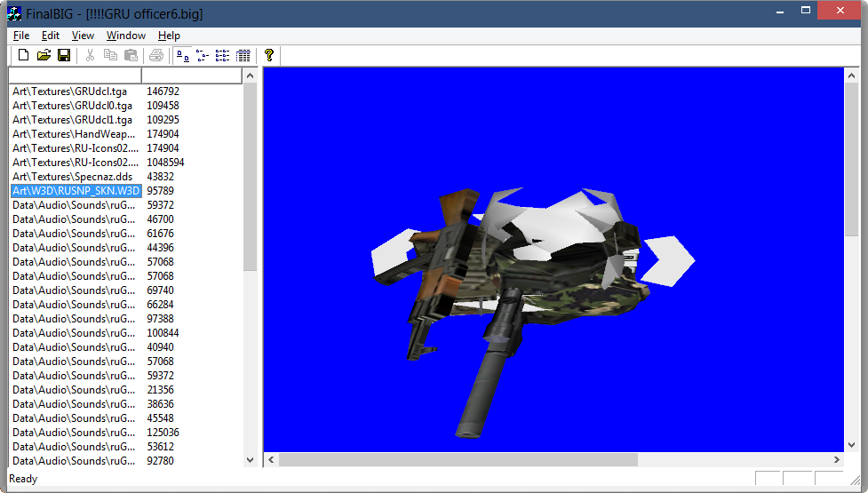
Task: Open the Window menu
Action: (x=126, y=36)
